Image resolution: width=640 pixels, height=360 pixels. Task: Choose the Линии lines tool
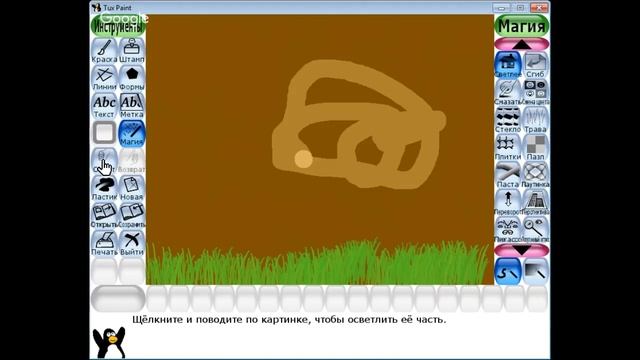point(104,78)
